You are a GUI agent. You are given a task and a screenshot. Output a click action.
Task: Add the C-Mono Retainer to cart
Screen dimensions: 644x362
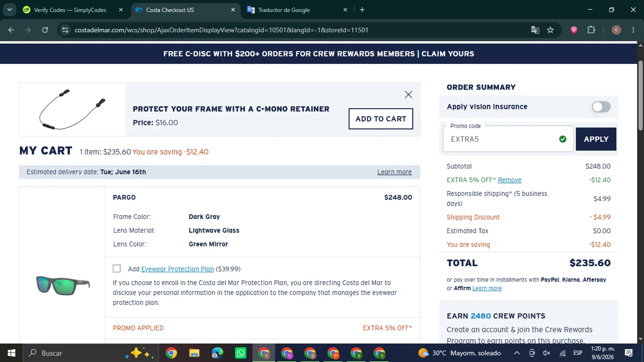pyautogui.click(x=381, y=119)
